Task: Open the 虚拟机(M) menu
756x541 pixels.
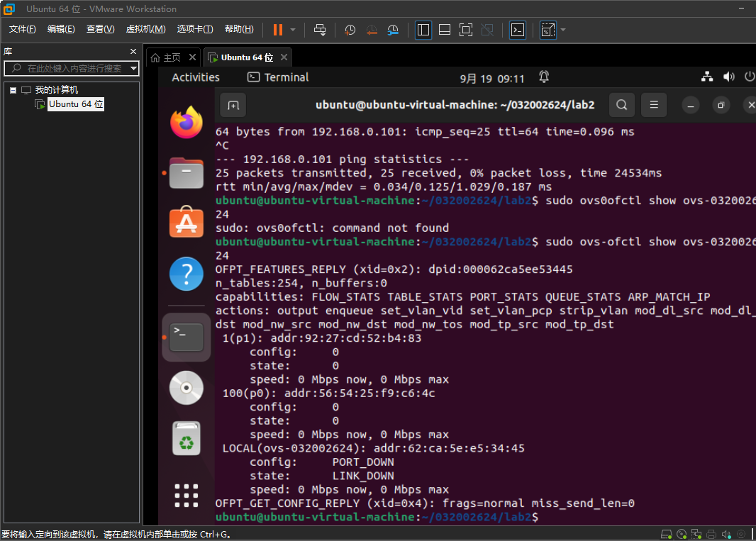Action: [x=145, y=29]
